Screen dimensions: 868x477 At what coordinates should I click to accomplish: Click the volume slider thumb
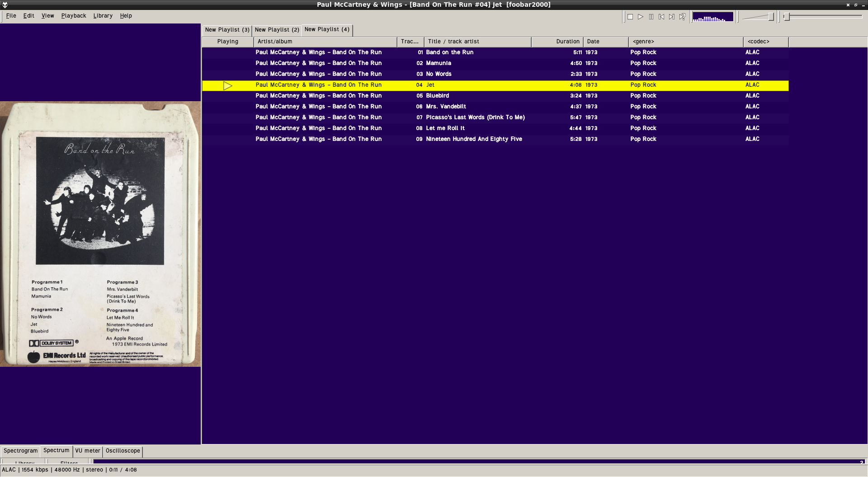coord(771,17)
